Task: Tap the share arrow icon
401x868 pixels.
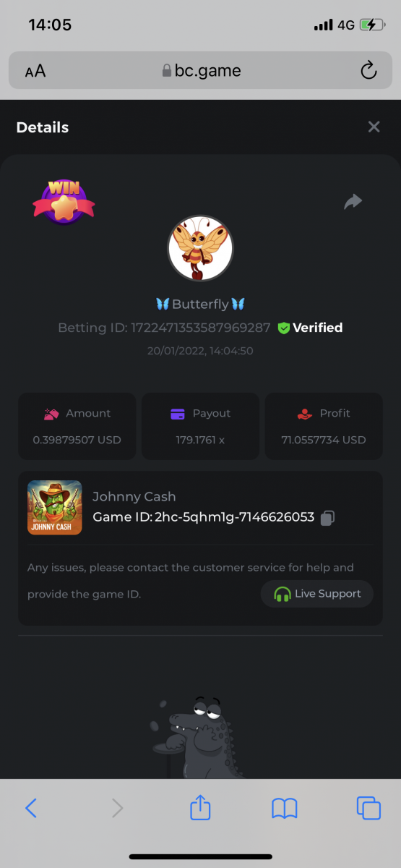Action: (x=353, y=202)
